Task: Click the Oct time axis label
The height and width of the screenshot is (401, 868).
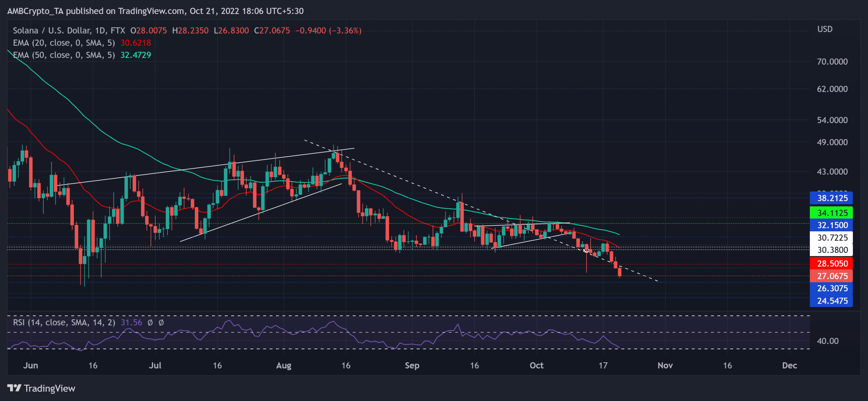Action: click(x=536, y=365)
